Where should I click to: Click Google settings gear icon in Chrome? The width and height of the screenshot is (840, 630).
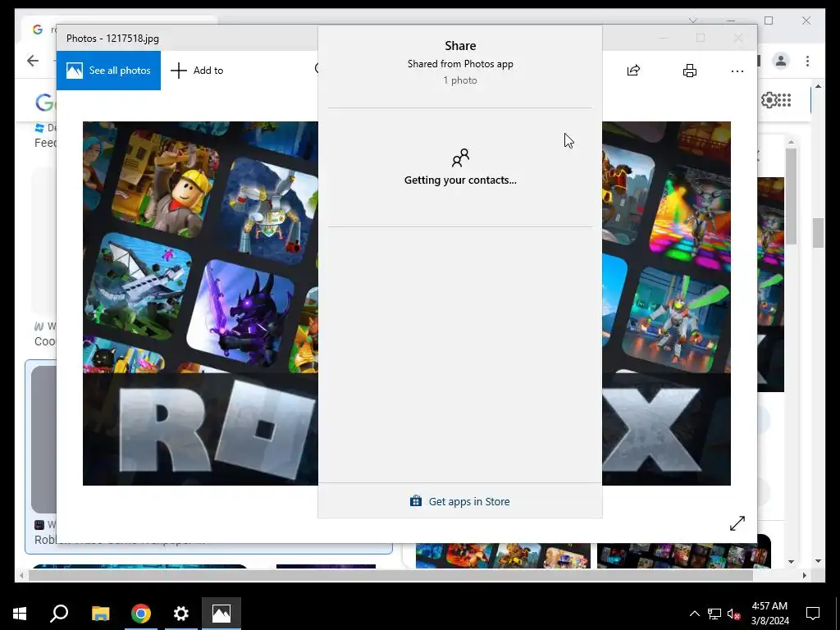pos(769,99)
